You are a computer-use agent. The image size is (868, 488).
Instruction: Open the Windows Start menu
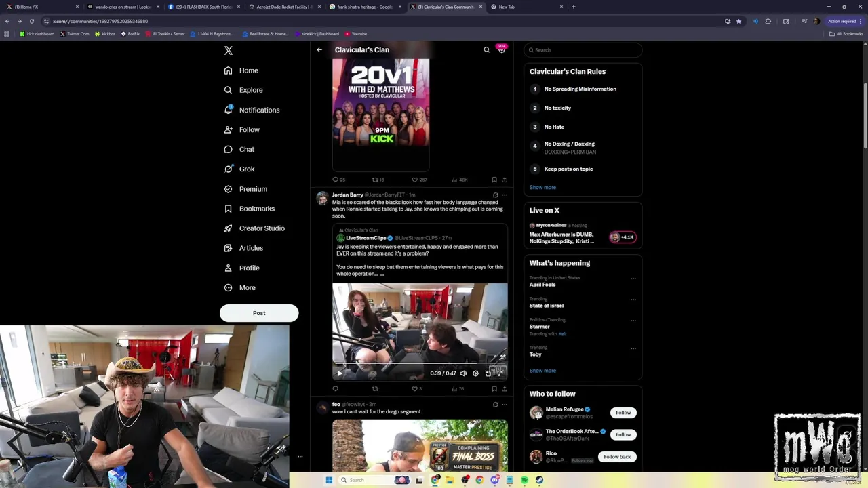tap(329, 480)
